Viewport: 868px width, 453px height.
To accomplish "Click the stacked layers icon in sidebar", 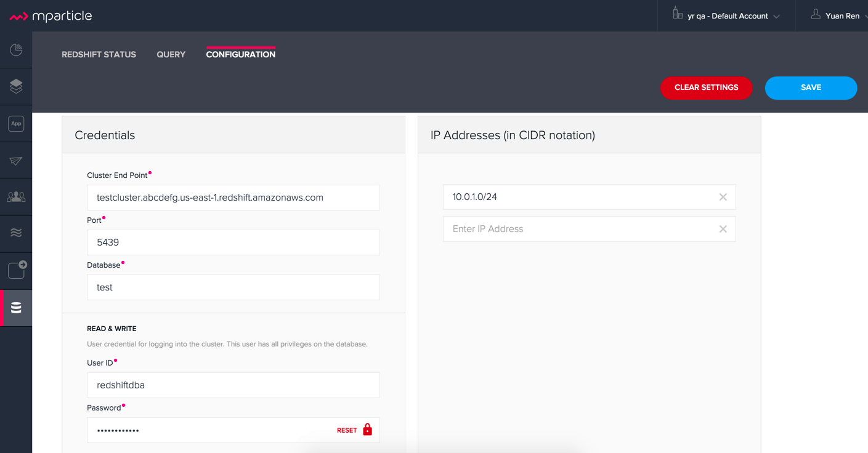I will point(16,86).
